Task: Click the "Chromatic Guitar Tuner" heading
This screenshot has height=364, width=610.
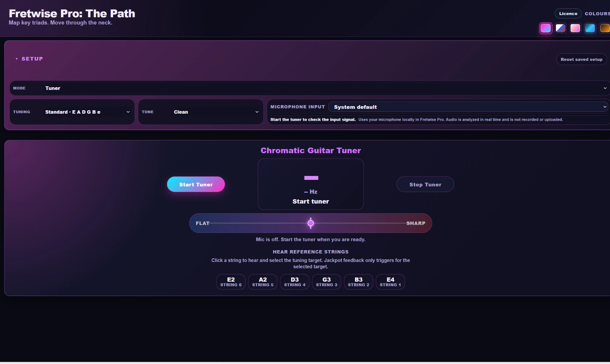Action: click(x=311, y=151)
